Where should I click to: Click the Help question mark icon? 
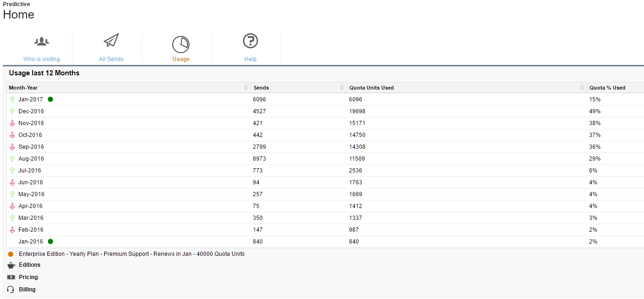[x=250, y=41]
